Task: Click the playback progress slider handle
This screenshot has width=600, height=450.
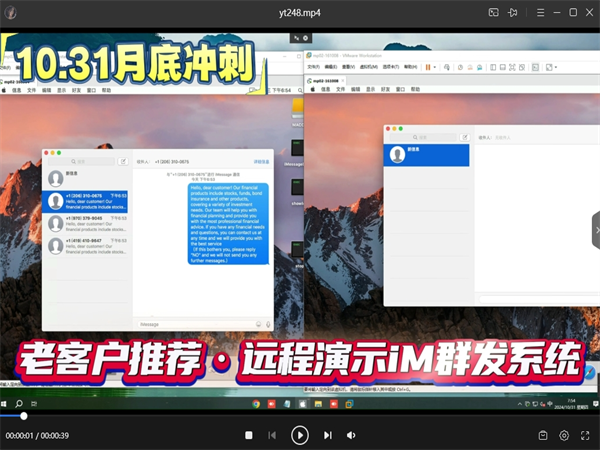Action: pyautogui.click(x=24, y=415)
